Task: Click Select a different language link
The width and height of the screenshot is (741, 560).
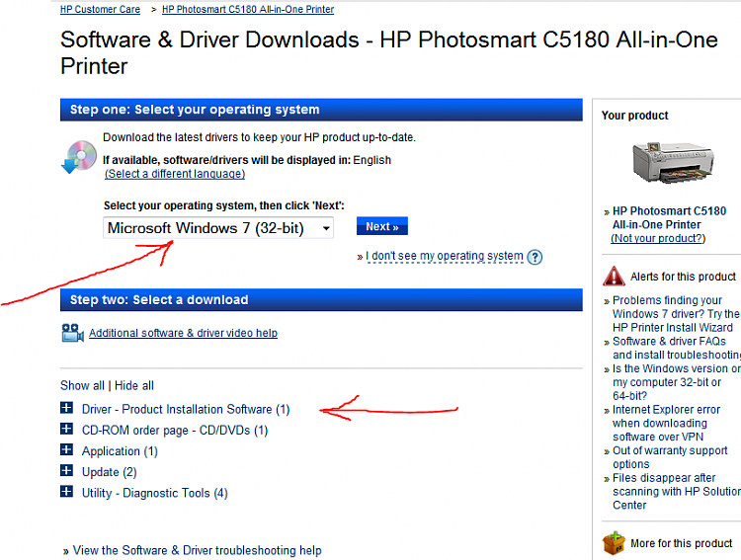Action: tap(175, 174)
